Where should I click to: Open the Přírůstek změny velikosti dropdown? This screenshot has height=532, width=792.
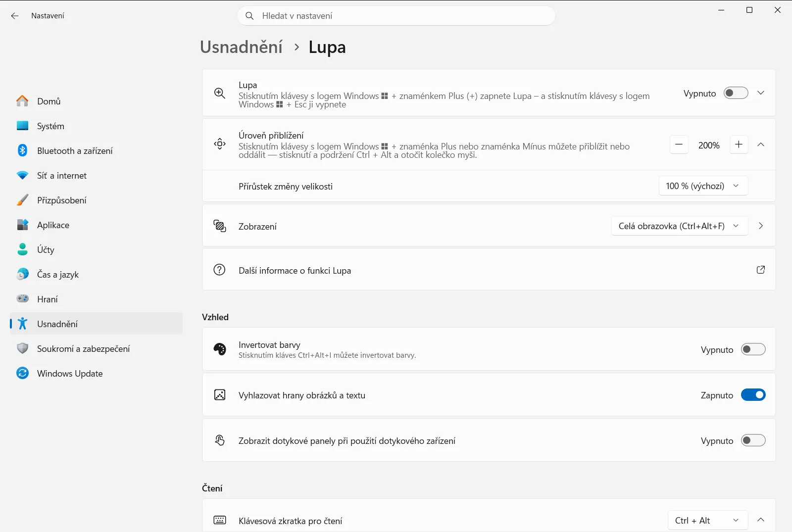703,186
